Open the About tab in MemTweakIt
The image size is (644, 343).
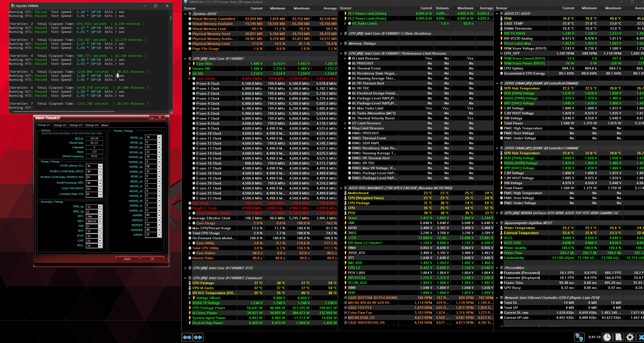[x=105, y=125]
